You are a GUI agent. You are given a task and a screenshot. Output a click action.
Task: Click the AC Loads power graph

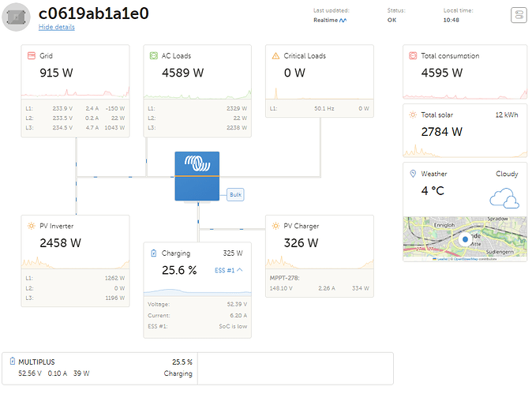pyautogui.click(x=197, y=93)
